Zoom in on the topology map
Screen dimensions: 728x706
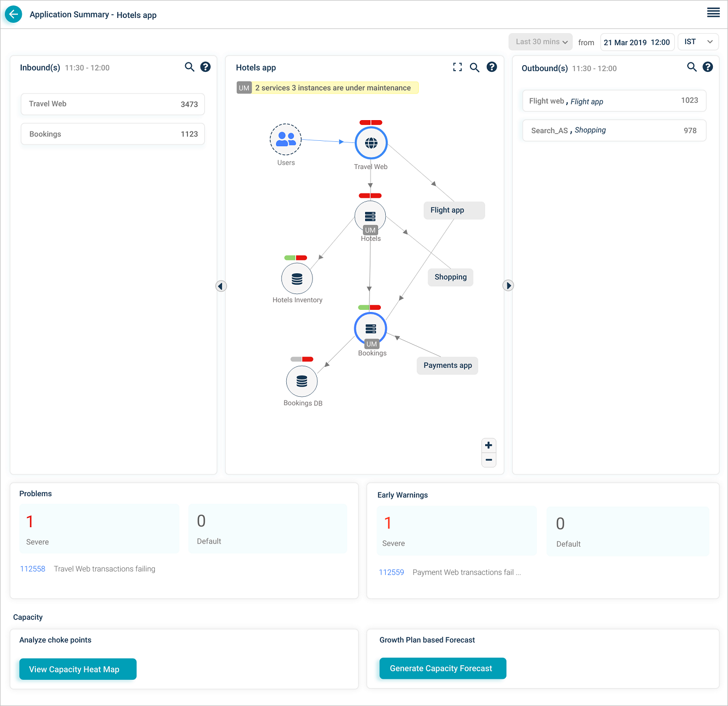pos(489,446)
